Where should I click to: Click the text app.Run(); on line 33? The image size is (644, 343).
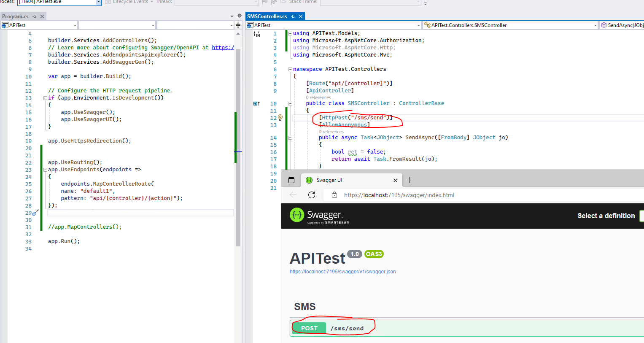pos(64,241)
